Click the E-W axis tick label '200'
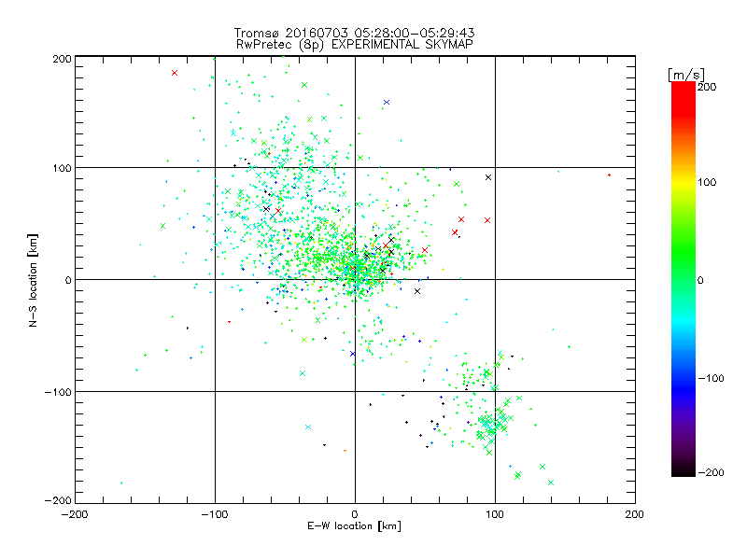 pos(635,514)
